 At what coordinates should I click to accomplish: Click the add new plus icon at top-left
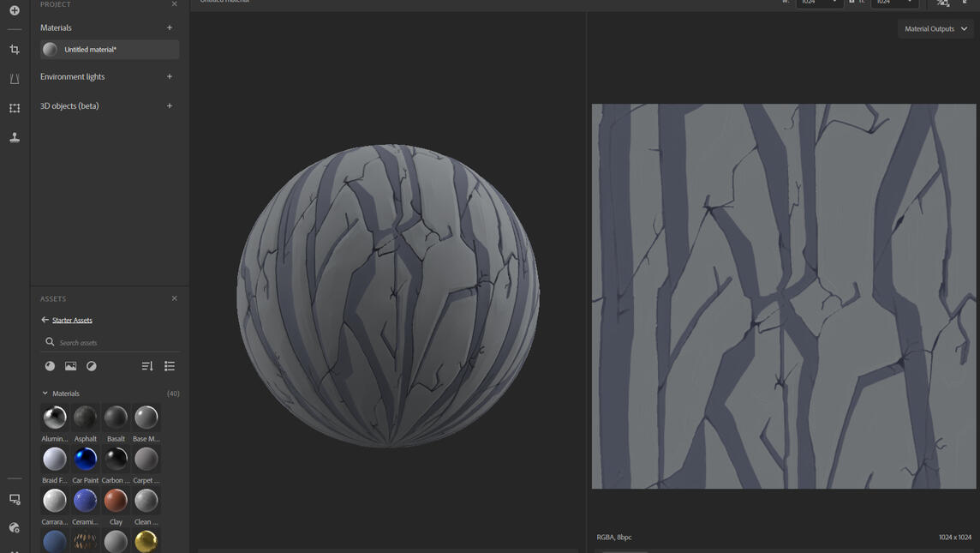click(x=15, y=10)
